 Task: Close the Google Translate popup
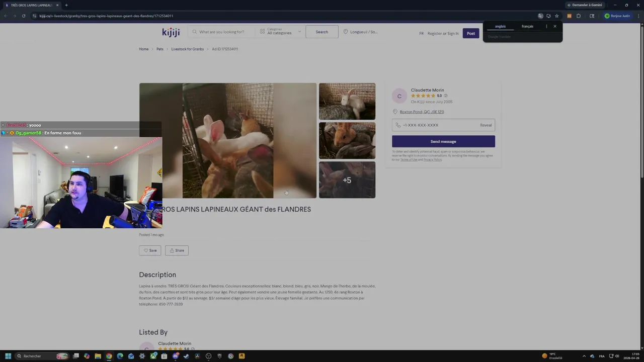point(555,26)
